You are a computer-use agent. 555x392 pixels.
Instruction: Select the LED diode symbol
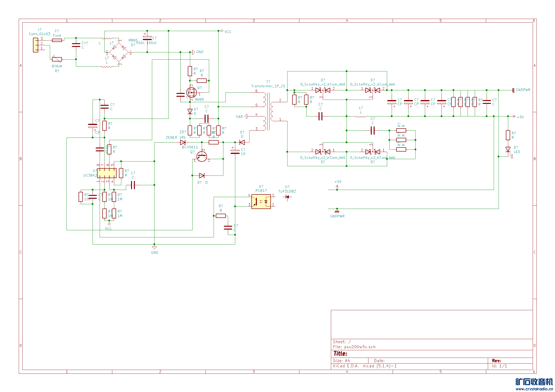pos(508,149)
